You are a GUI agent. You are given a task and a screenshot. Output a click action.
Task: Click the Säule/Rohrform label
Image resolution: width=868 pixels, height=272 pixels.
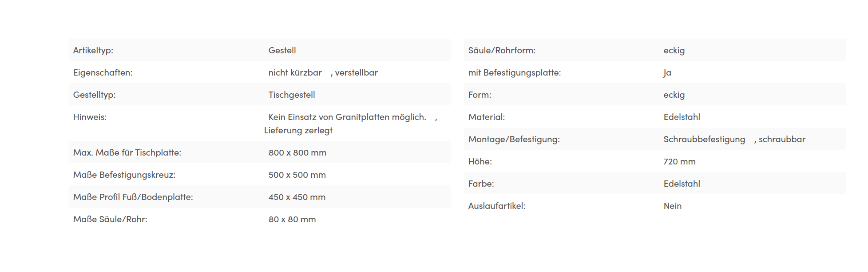(502, 50)
